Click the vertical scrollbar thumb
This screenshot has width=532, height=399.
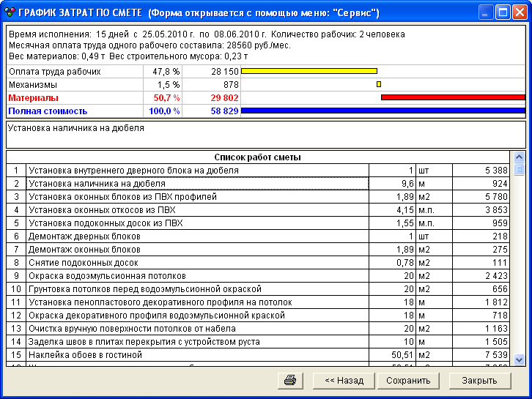(519, 170)
